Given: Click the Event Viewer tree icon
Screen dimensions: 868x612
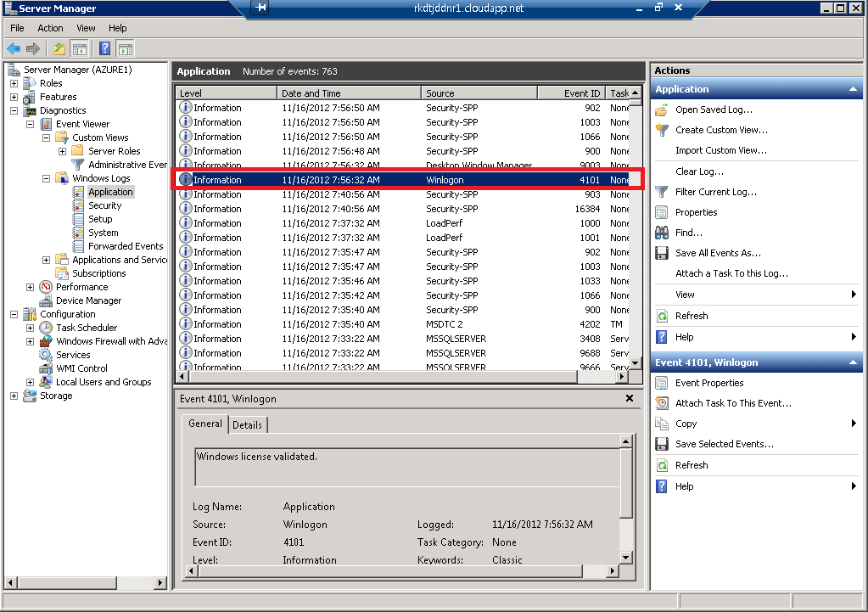Looking at the screenshot, I should pos(47,124).
